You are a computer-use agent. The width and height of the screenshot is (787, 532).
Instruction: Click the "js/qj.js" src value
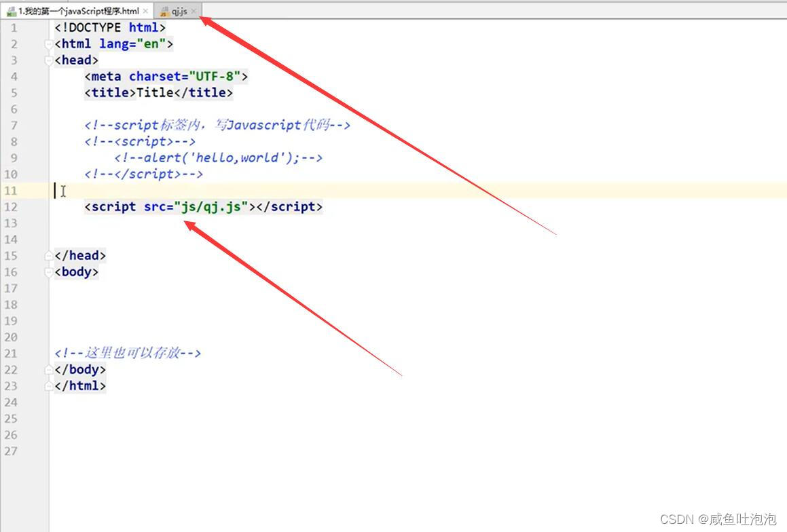pyautogui.click(x=211, y=206)
